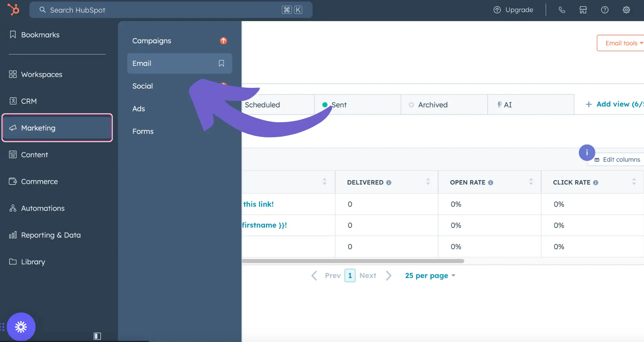Expand the Email tools dropdown
Viewport: 644px width, 342px height.
pyautogui.click(x=621, y=43)
